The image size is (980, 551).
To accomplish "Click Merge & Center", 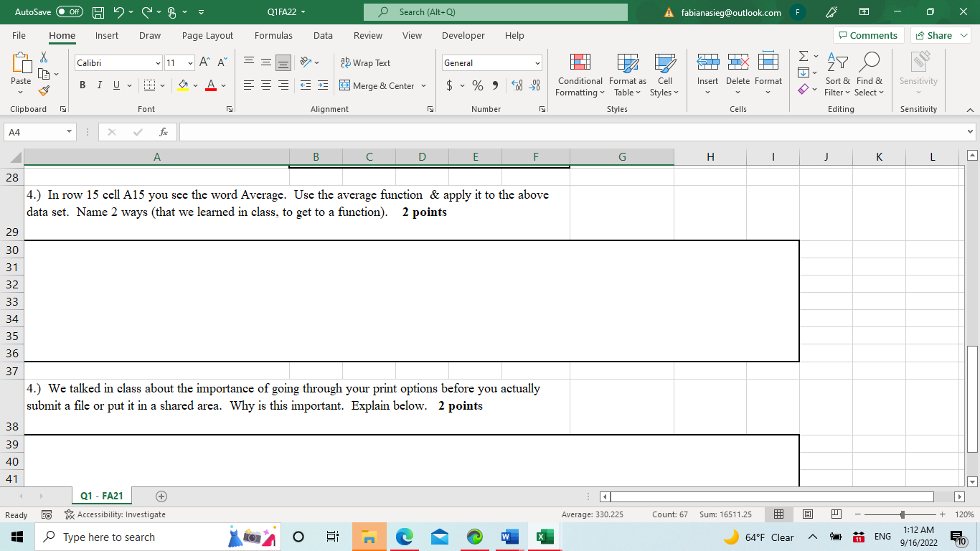I will point(380,85).
